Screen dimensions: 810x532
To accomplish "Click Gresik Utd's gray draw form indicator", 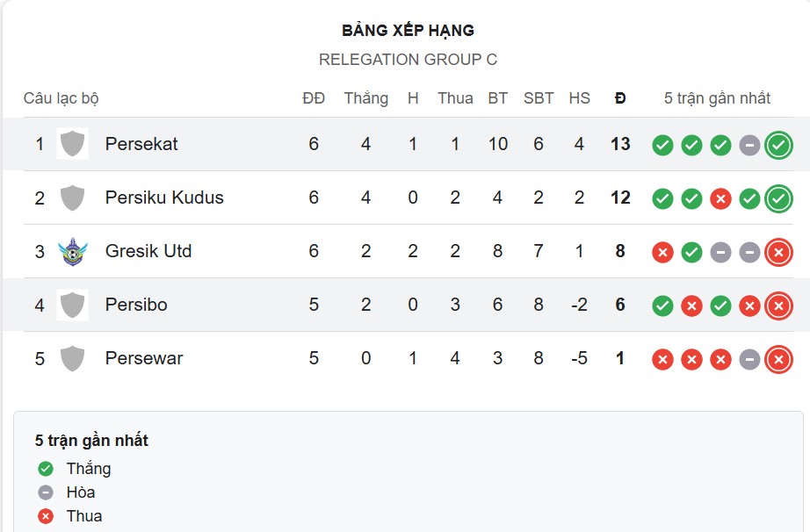I will pos(720,251).
